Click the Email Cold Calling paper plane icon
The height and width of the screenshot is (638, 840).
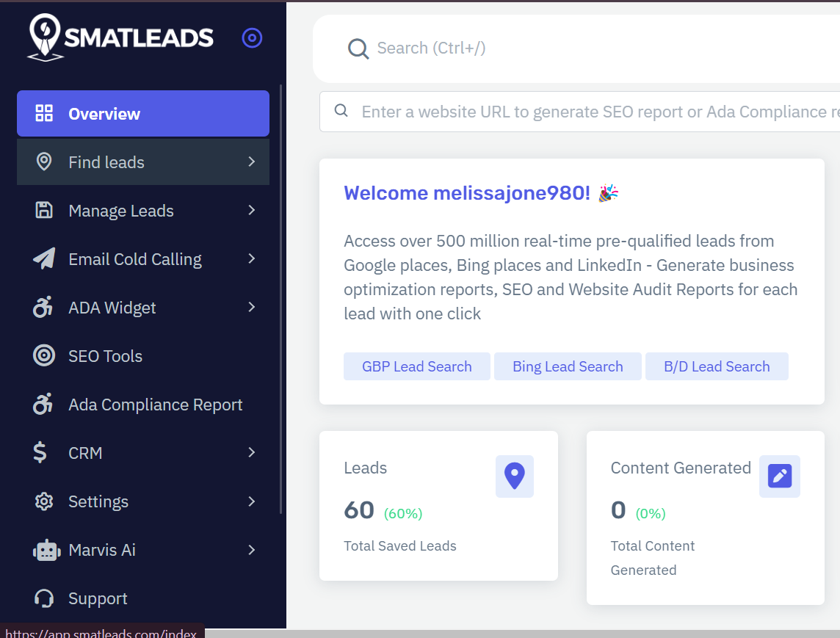tap(44, 259)
